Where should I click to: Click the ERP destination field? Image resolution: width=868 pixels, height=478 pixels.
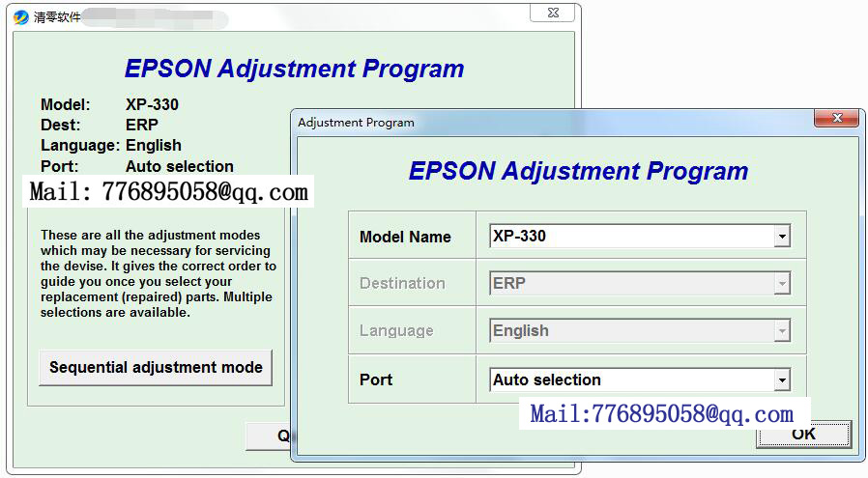pyautogui.click(x=639, y=283)
